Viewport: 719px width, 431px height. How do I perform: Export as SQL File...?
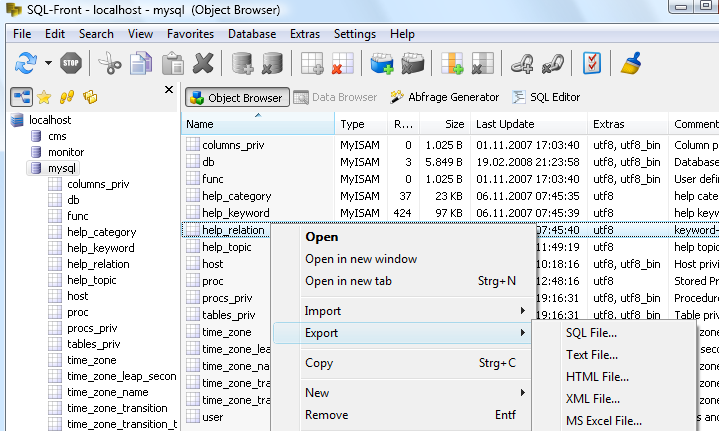click(591, 333)
